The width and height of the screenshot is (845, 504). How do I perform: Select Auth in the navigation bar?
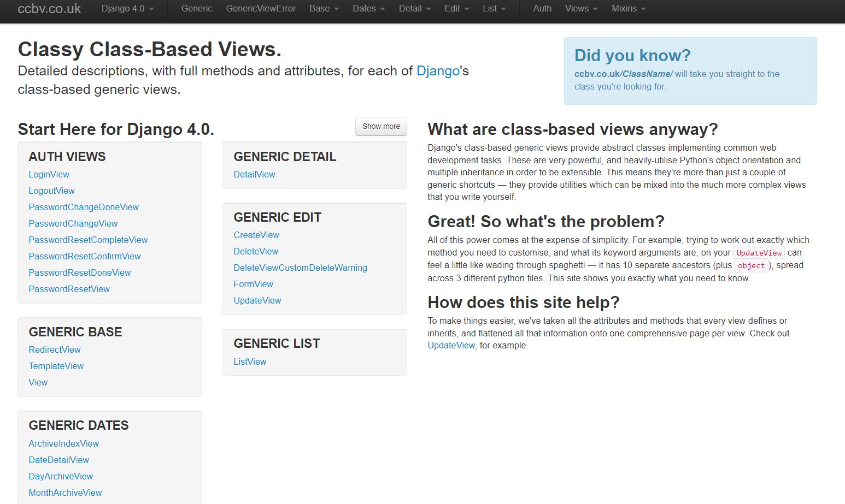[x=542, y=9]
